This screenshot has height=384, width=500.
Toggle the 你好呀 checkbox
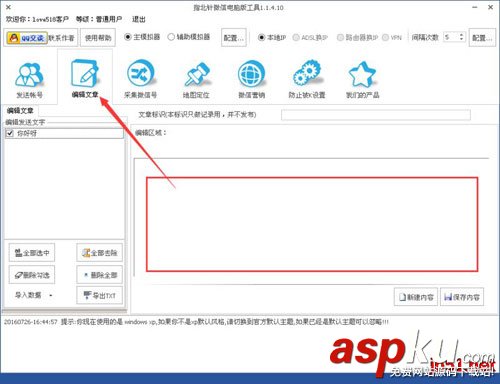tap(10, 134)
